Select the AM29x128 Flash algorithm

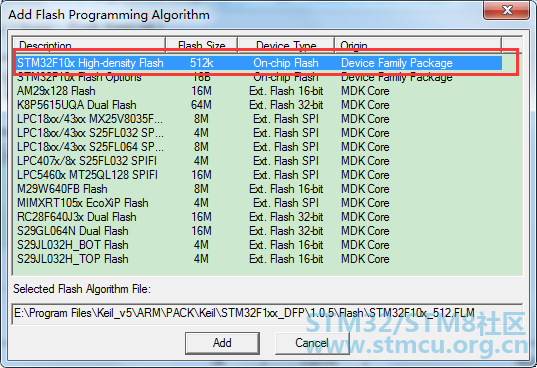click(x=259, y=91)
